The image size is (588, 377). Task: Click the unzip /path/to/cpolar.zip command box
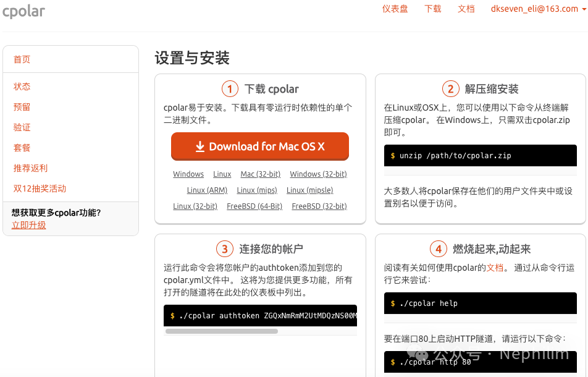click(x=480, y=155)
